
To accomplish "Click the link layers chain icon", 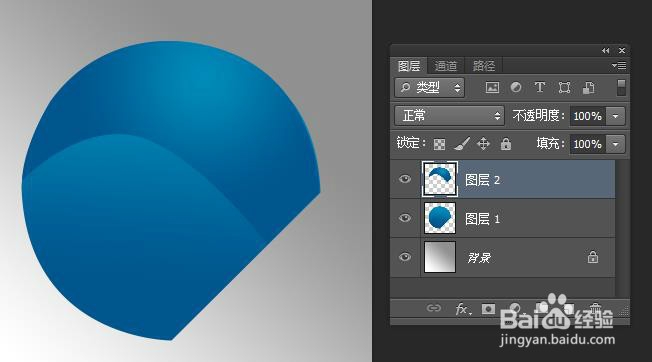I will pos(434,308).
